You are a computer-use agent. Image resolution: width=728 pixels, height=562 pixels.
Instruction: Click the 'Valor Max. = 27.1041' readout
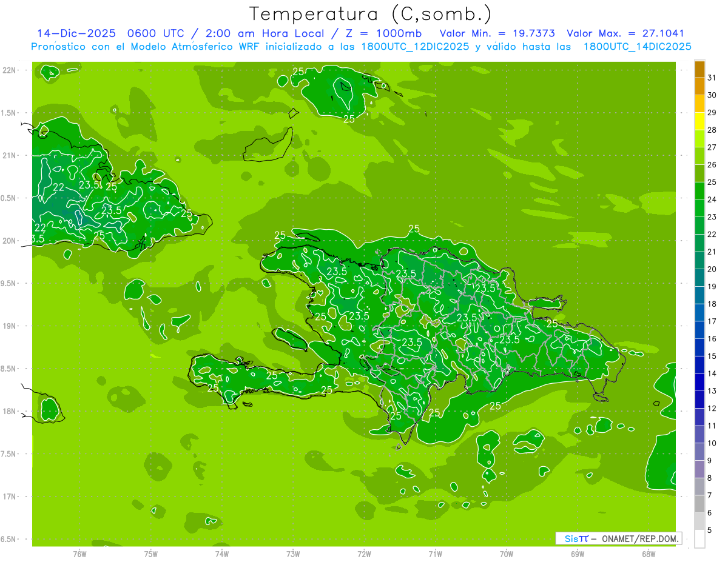[625, 33]
